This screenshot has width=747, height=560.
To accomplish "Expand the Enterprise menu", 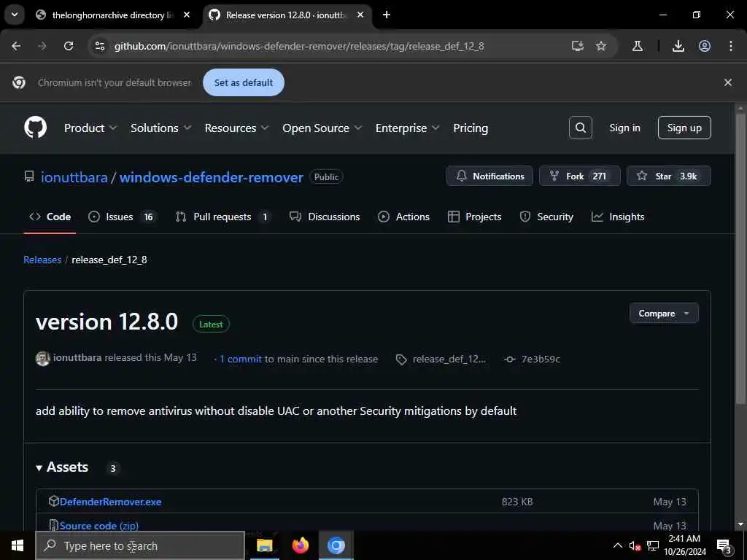I will [407, 128].
